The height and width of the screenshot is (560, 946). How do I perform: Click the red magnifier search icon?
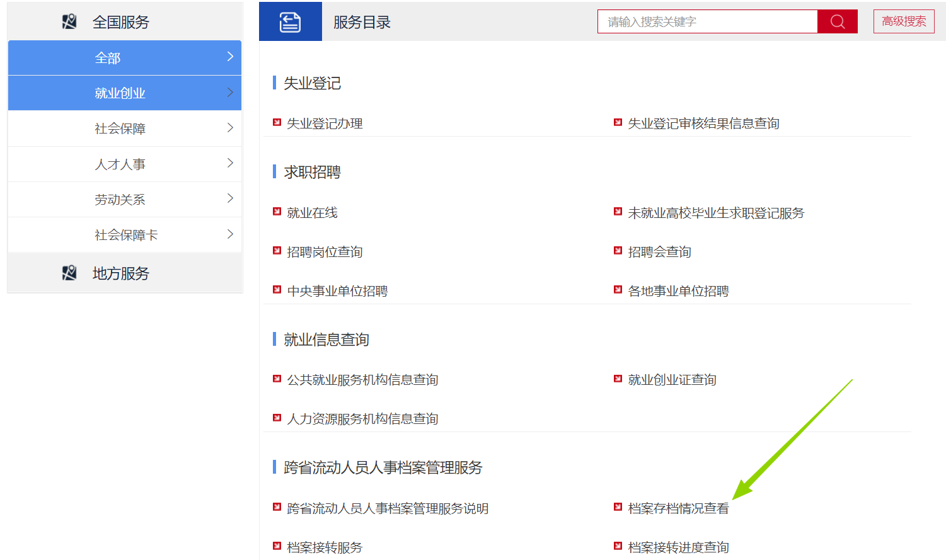click(837, 22)
